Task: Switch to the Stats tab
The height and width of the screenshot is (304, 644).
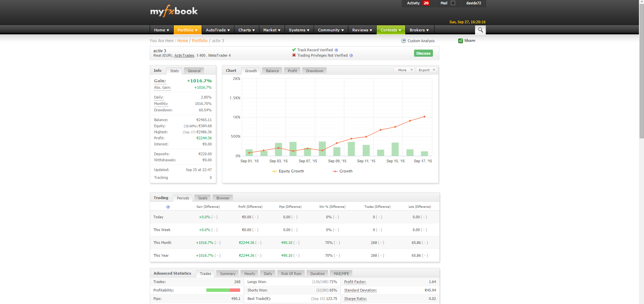Action: point(174,71)
